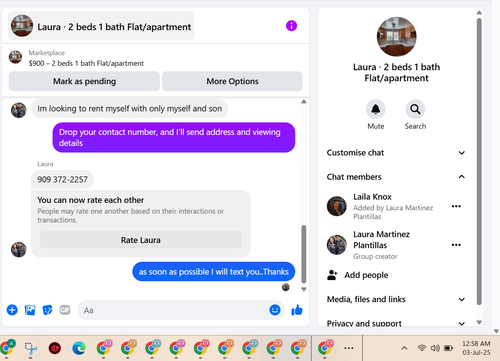Viewport: 500px width, 361px height.
Task: Click the Laila Knox member name
Action: 372,197
